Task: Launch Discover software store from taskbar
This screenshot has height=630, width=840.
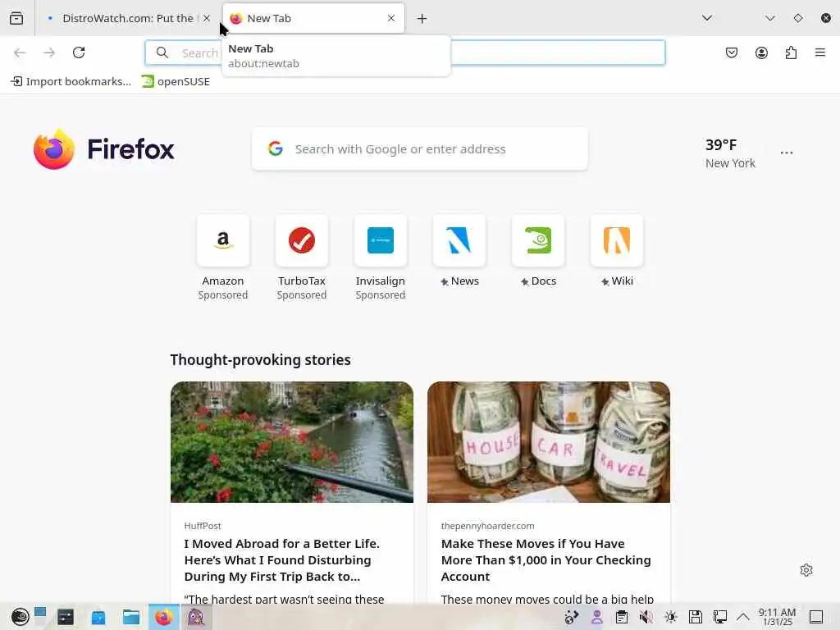Action: click(98, 617)
